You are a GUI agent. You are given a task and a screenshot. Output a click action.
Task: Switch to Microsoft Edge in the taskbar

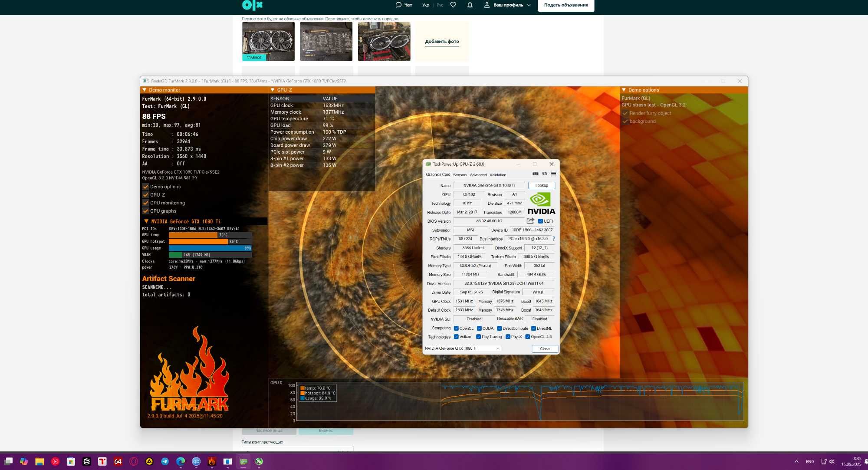click(x=181, y=461)
